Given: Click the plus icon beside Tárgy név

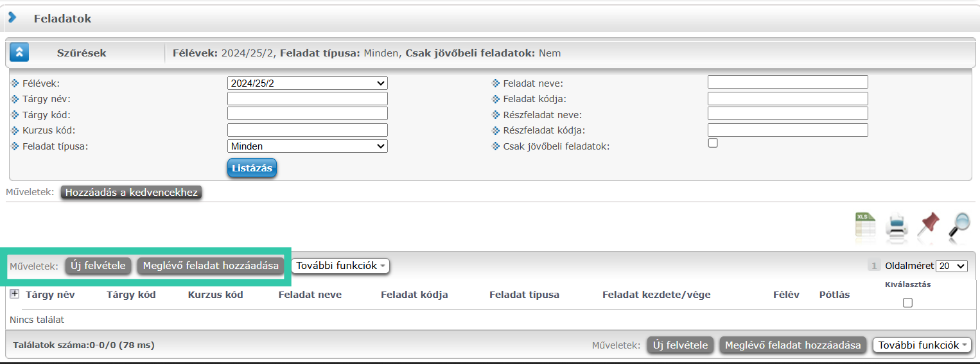Looking at the screenshot, I should tap(15, 294).
